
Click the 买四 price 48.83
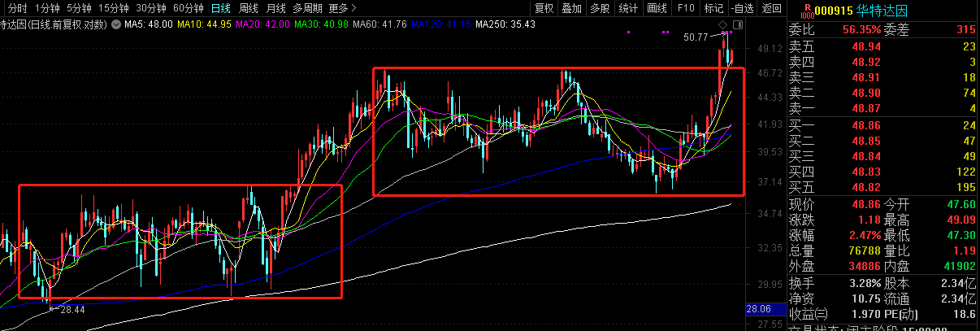click(865, 172)
